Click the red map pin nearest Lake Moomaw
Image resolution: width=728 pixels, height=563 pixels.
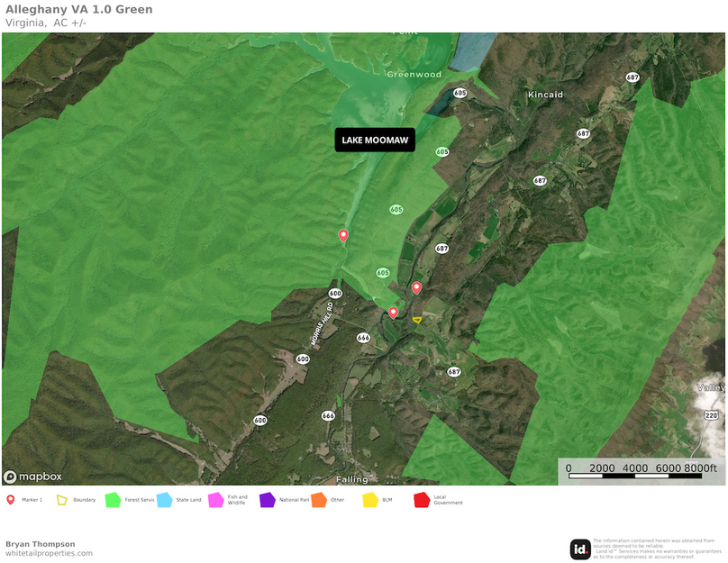pos(343,234)
